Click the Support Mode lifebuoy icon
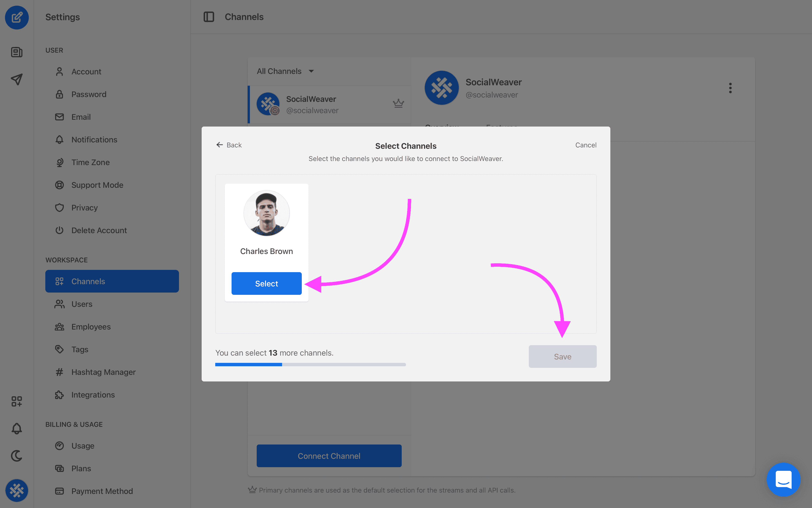Viewport: 812px width, 508px height. [59, 185]
